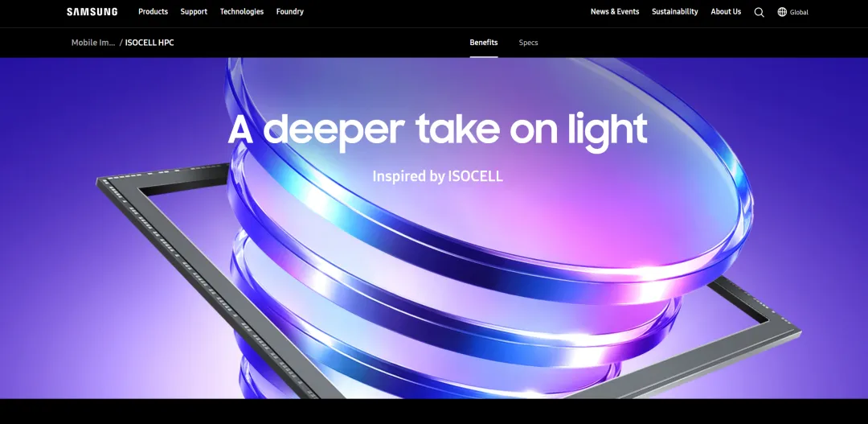Open the Support menu
The width and height of the screenshot is (868, 424).
coord(194,11)
